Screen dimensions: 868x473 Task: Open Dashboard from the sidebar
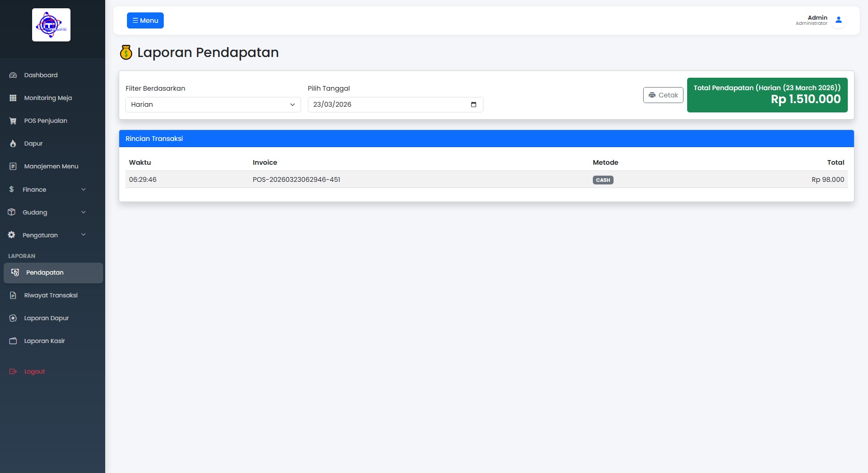pos(41,75)
